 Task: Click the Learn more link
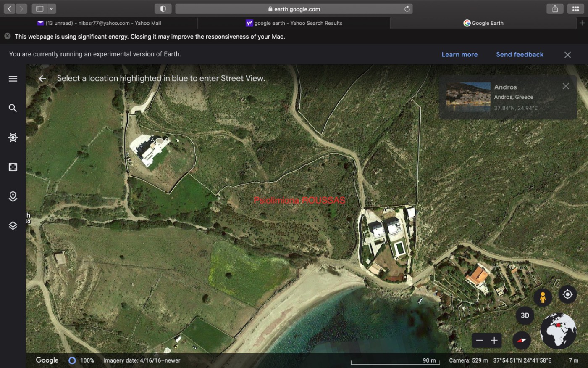tap(459, 55)
